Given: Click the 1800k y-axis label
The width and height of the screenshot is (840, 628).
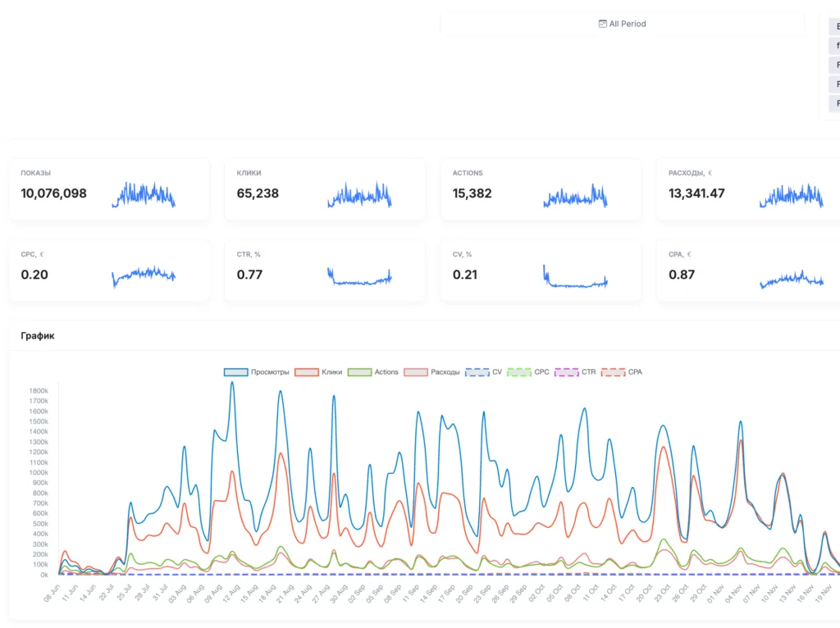Looking at the screenshot, I should click(x=39, y=391).
